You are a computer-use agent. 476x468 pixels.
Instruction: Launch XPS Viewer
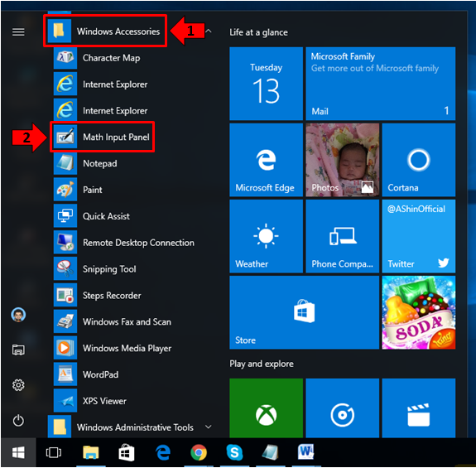click(x=131, y=401)
